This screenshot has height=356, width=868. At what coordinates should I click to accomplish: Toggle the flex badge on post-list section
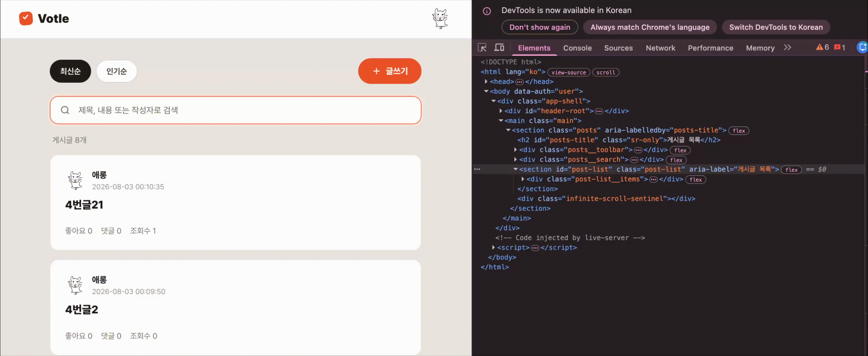(x=791, y=170)
